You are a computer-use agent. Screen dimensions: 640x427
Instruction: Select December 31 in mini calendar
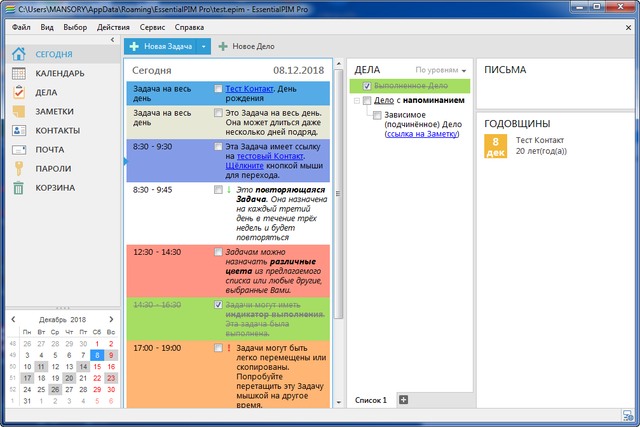tap(27, 401)
